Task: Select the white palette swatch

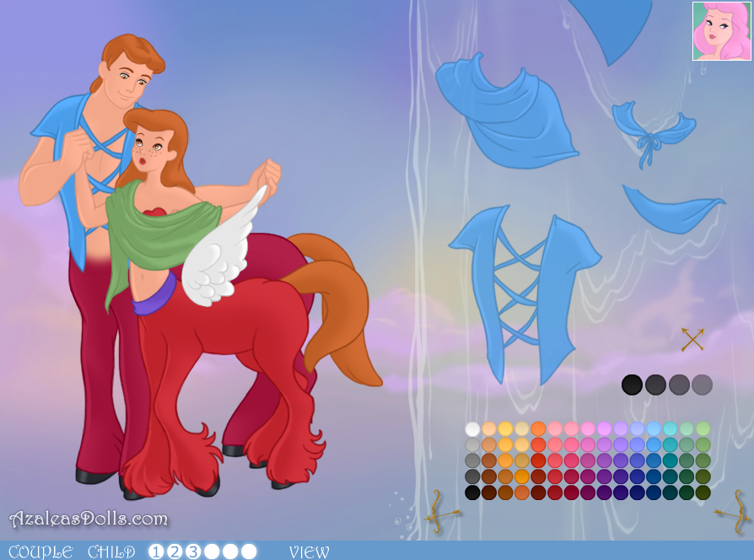Action: coord(472,428)
